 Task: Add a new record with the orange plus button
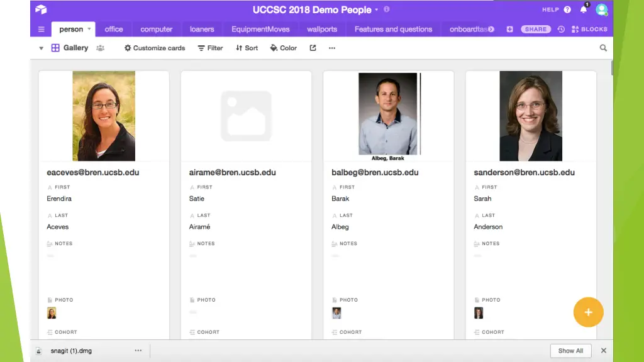pos(588,312)
